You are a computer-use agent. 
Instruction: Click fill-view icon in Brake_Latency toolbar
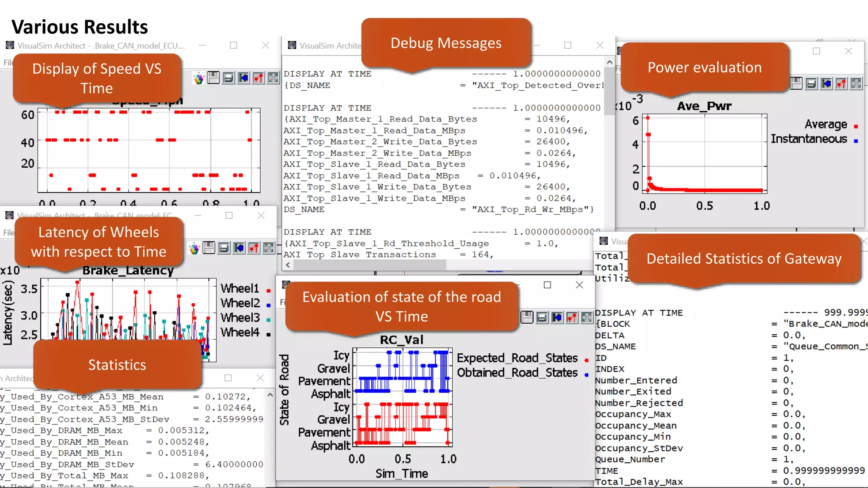click(x=269, y=248)
